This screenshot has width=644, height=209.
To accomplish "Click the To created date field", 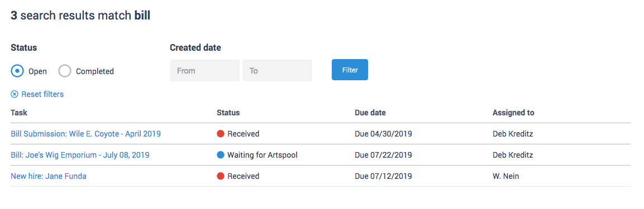I will (277, 70).
